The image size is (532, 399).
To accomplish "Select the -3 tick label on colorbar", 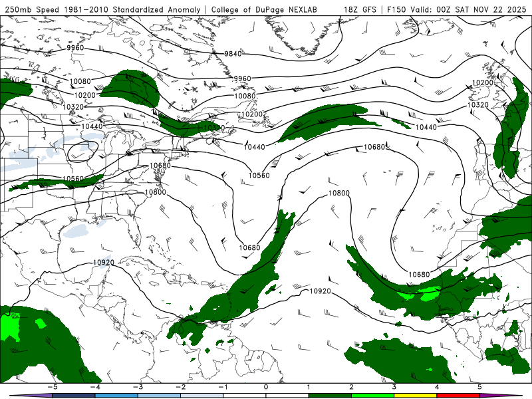I will click(x=138, y=387).
